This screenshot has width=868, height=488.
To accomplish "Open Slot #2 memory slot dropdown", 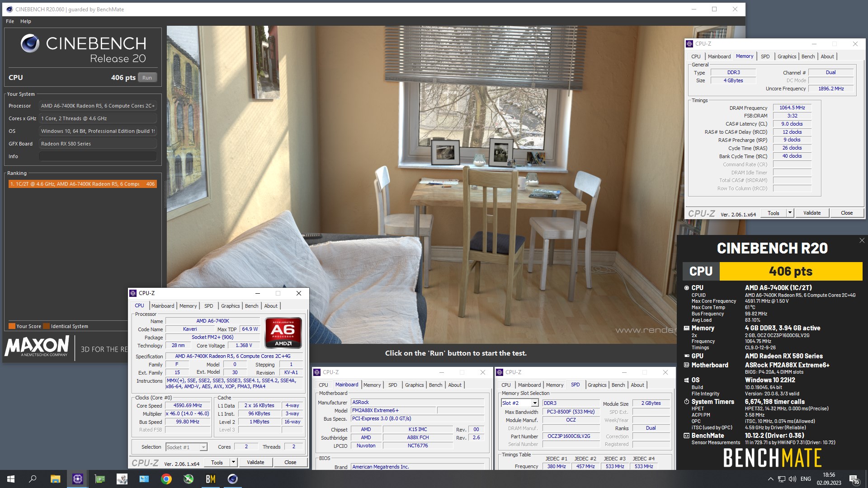I will [520, 403].
